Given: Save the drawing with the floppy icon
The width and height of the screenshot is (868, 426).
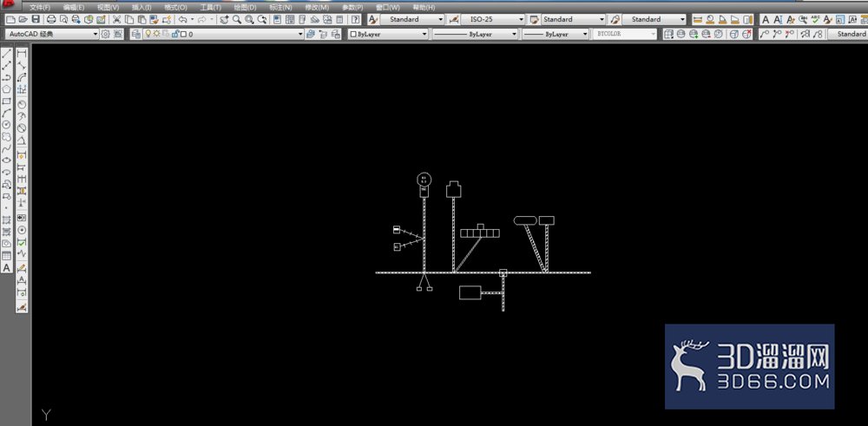Looking at the screenshot, I should (x=36, y=19).
